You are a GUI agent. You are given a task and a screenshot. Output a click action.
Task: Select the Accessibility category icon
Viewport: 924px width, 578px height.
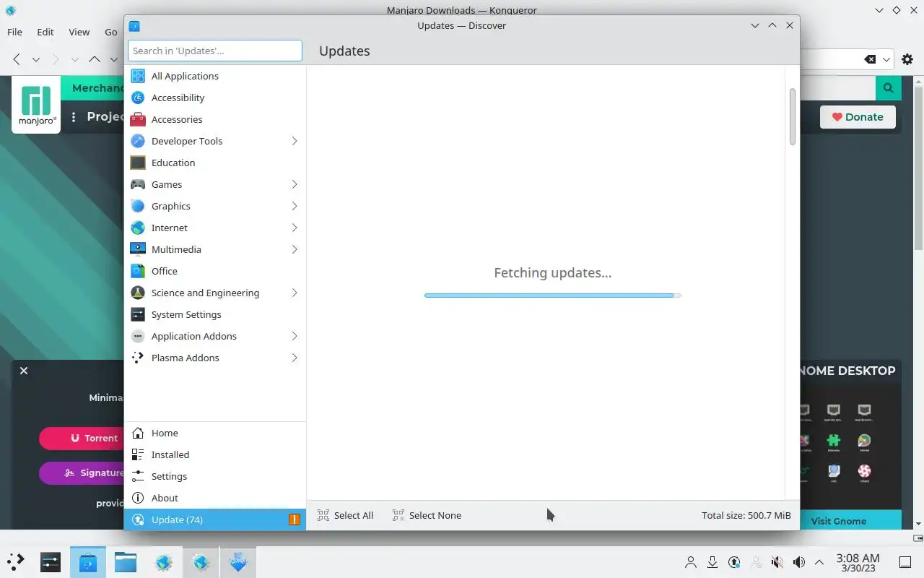(x=138, y=98)
